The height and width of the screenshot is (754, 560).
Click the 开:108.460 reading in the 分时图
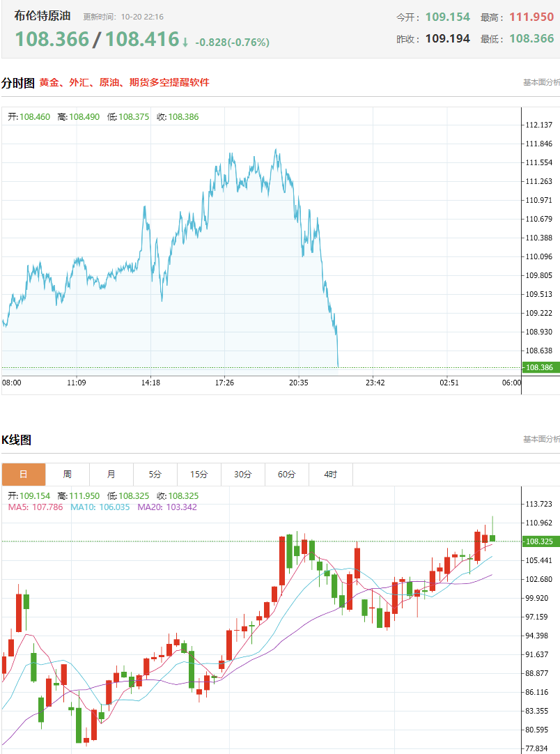point(29,117)
